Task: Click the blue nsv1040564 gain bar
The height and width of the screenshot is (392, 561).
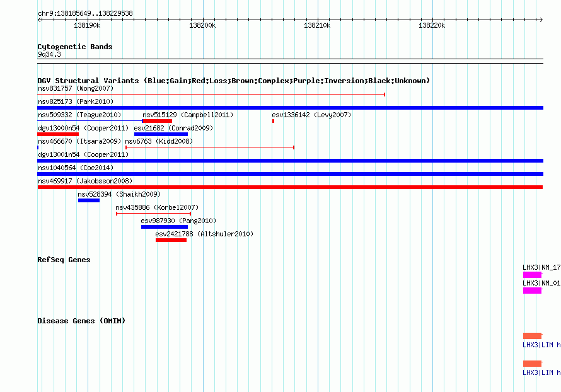Action: coord(290,174)
